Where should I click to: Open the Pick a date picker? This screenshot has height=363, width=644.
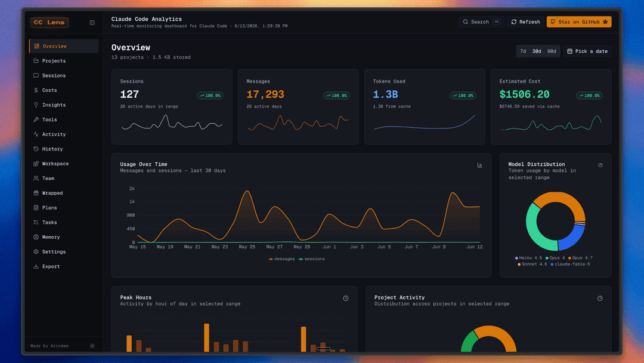click(587, 51)
